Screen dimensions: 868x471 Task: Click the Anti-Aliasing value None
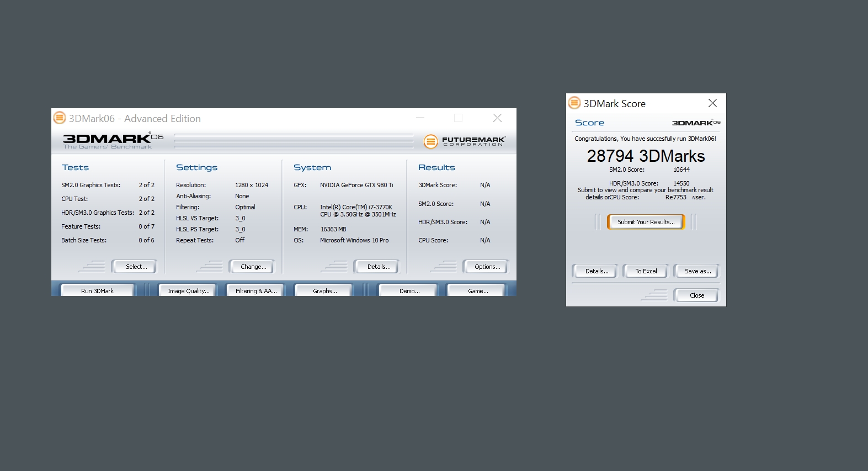[242, 196]
